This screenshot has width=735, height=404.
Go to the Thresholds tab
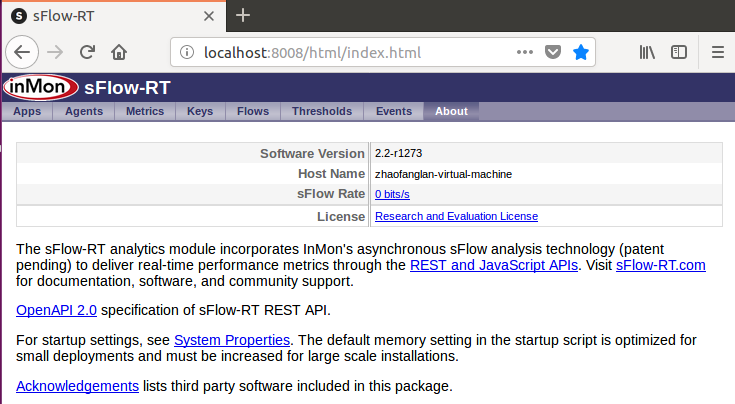[x=322, y=111]
